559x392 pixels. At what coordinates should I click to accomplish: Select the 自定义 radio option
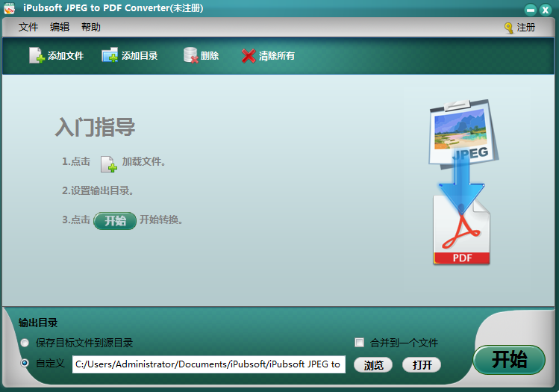tap(25, 363)
